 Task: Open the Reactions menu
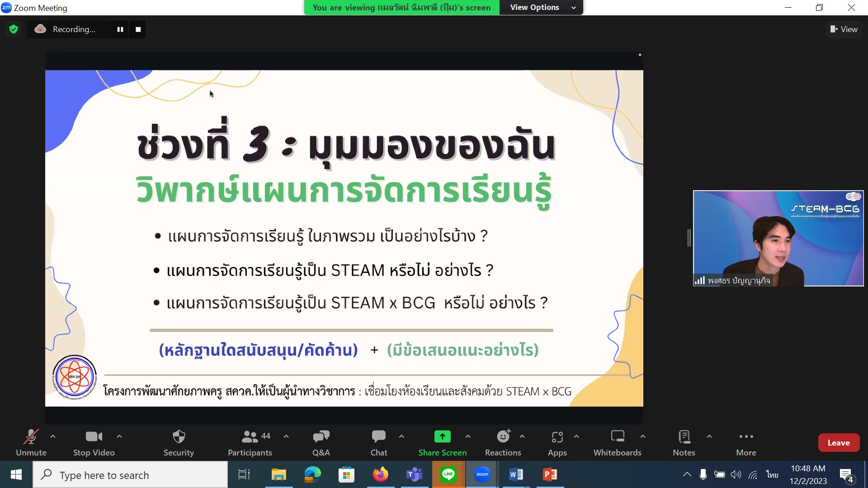[503, 443]
